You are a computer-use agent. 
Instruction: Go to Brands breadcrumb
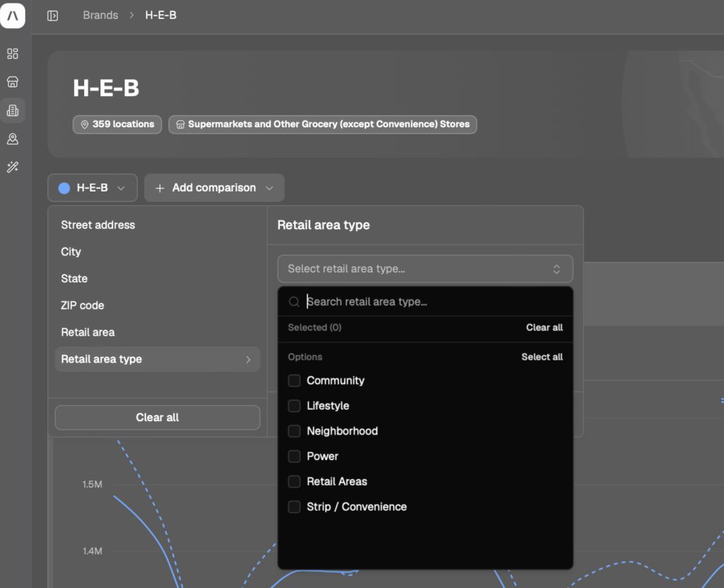[100, 16]
